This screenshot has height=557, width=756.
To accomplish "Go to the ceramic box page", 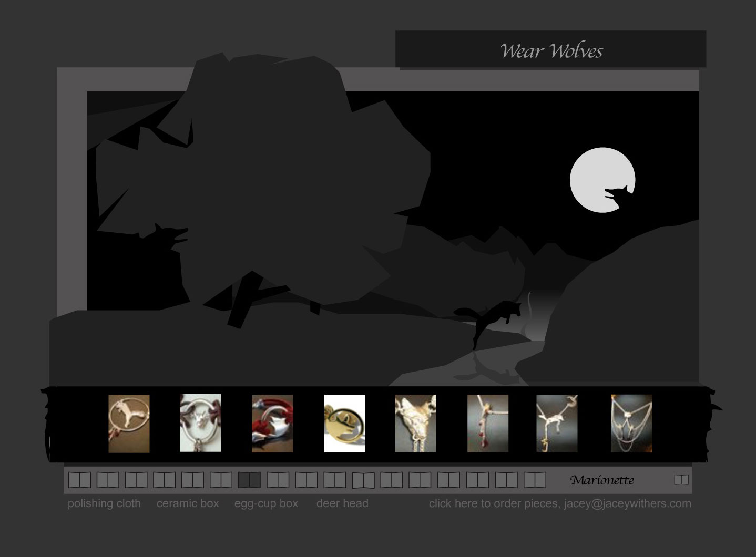I will 188,503.
